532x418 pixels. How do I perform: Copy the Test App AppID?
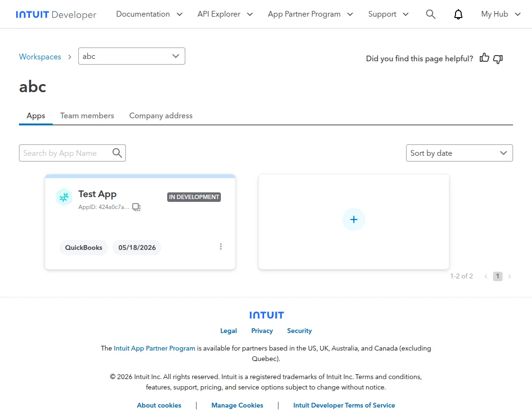(136, 207)
